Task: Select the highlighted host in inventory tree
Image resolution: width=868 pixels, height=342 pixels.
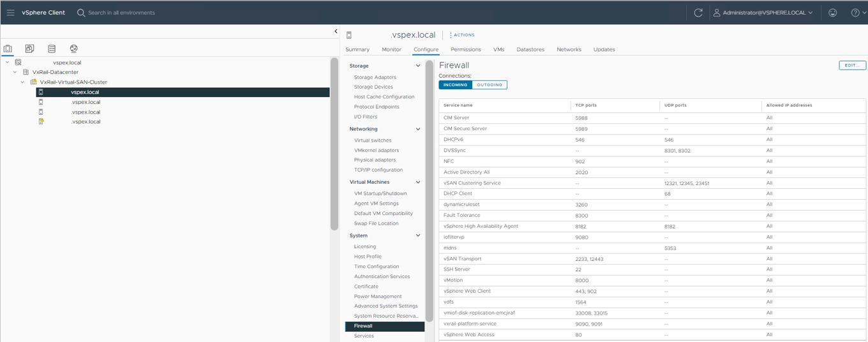Action: pos(183,92)
